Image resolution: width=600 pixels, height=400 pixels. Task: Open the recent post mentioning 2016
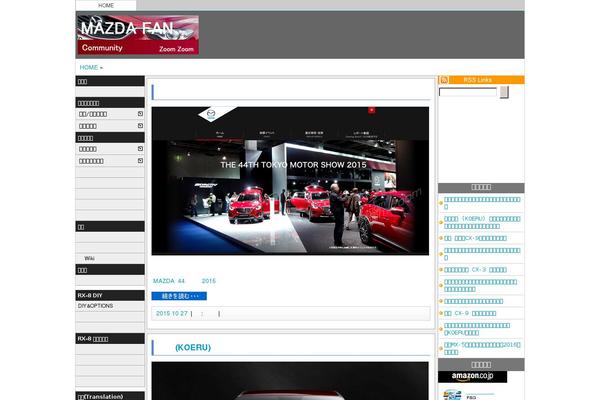pyautogui.click(x=482, y=348)
